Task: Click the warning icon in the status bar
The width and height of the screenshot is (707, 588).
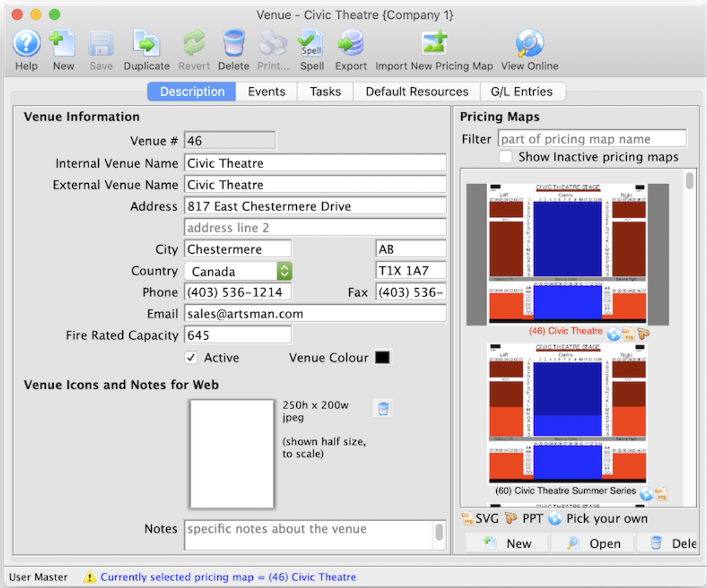Action: click(90, 577)
